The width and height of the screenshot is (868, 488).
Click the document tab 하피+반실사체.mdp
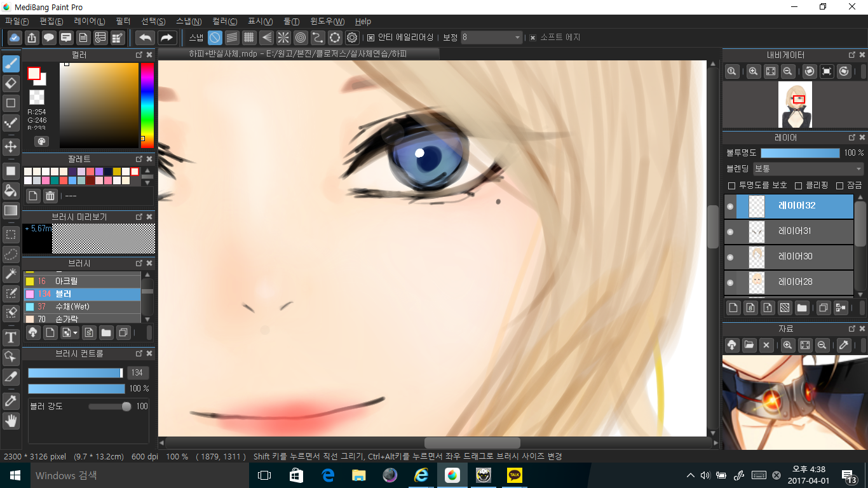pyautogui.click(x=298, y=54)
